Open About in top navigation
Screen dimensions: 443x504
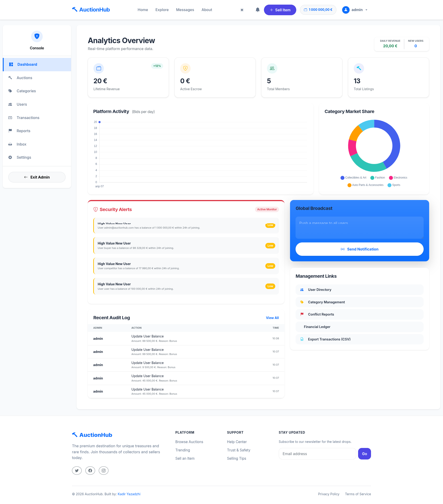coord(207,10)
